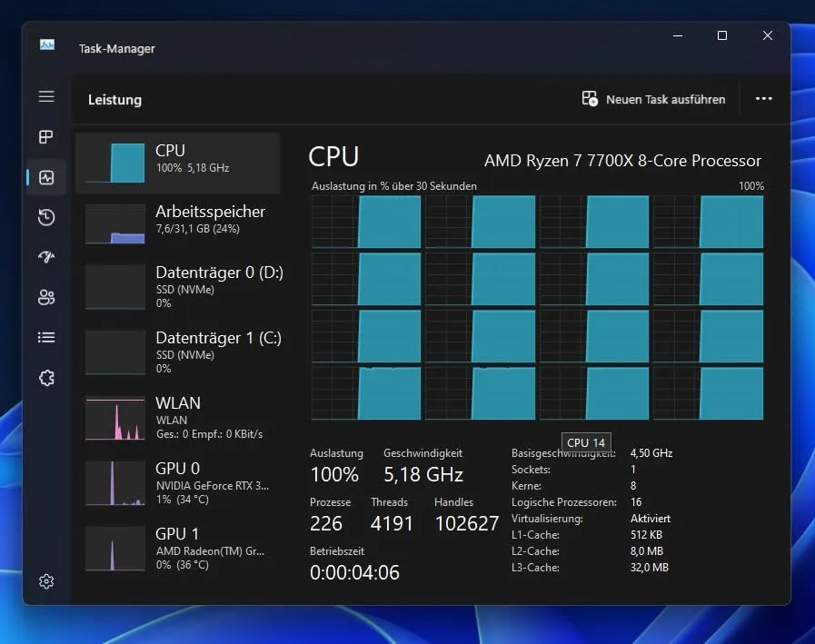Click the Threads value 4191
The image size is (815, 644).
point(392,523)
